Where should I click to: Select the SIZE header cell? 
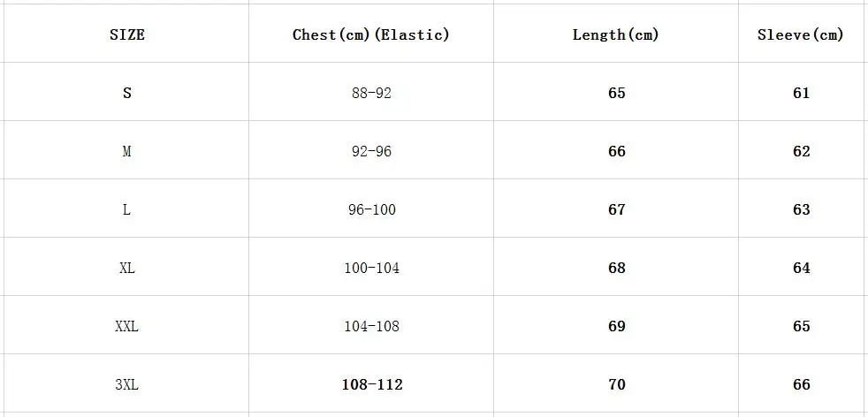click(x=126, y=34)
